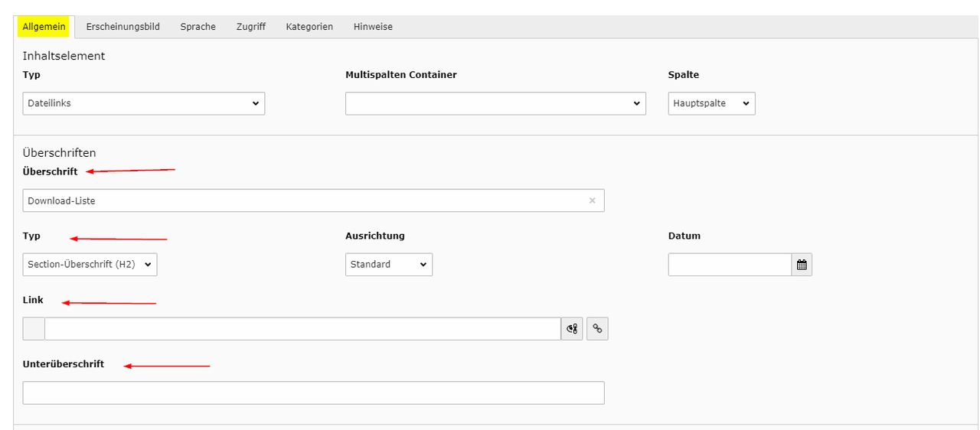Switch to the Kategorien tab
Screen dimensions: 980x430
309,27
